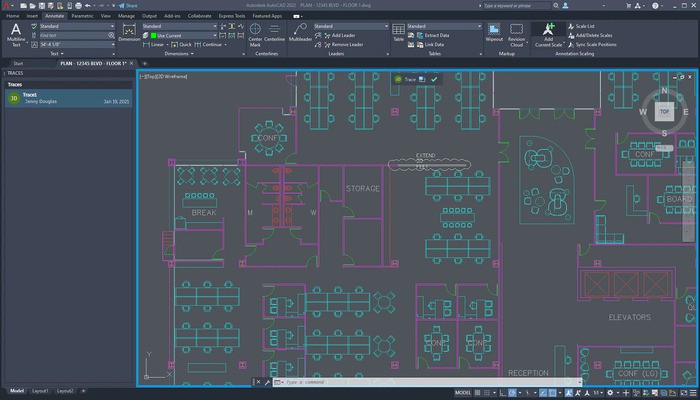Confirm trace with green checkmark

(x=434, y=78)
